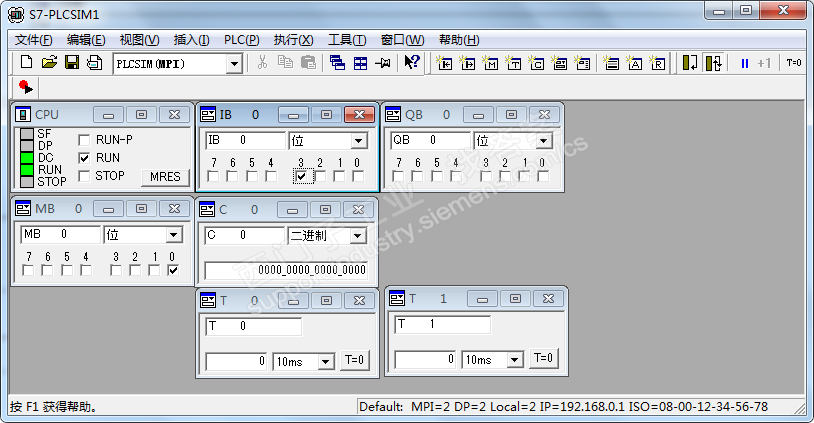Check the RUN-P checkbox
The height and width of the screenshot is (423, 814).
coord(84,140)
